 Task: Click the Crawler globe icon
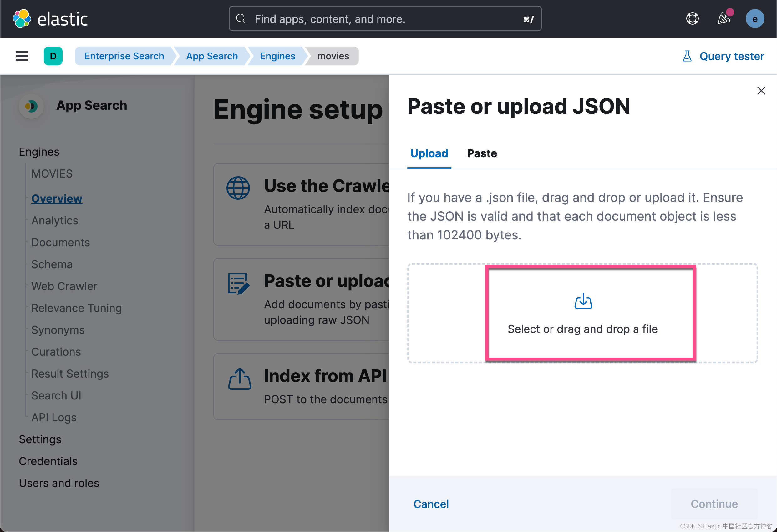(238, 188)
